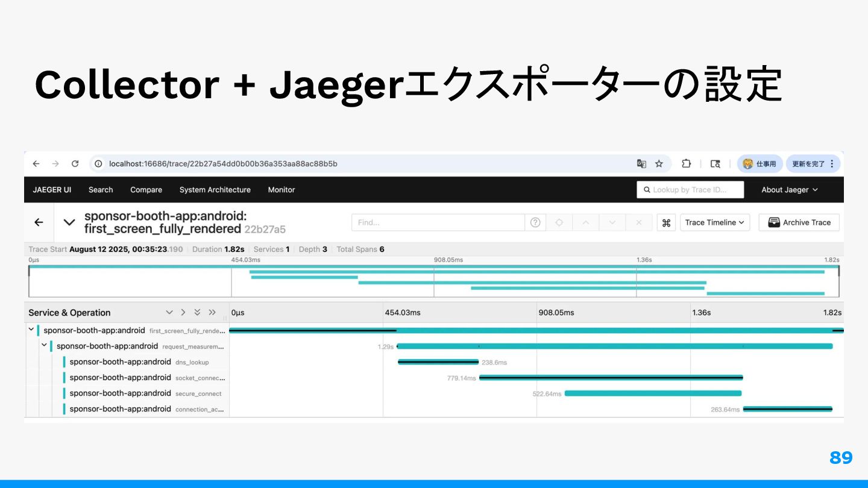Click the tab search icon beside extensions
Viewport: 868px width, 488px height.
click(x=715, y=164)
